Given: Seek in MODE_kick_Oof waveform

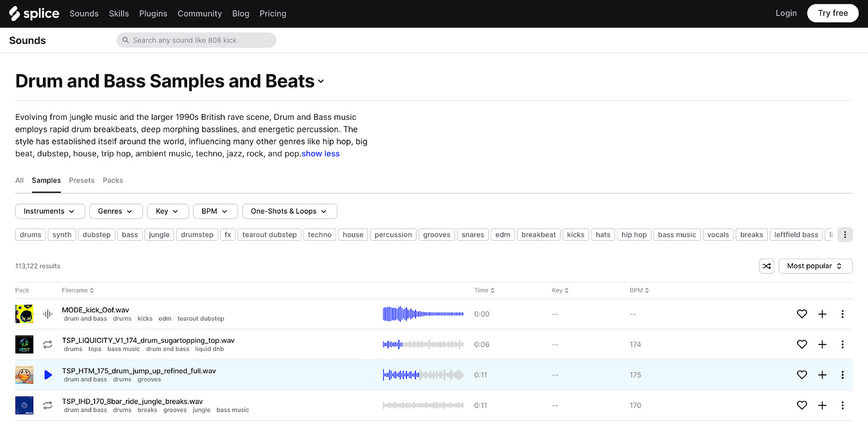Looking at the screenshot, I should coord(423,314).
